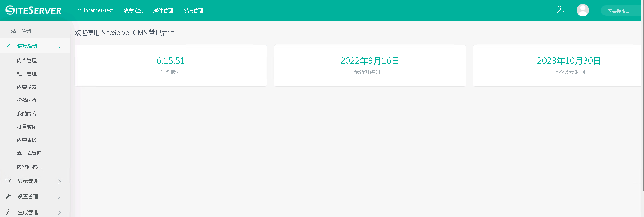Open 内容回收站 in the sidebar
Image resolution: width=644 pixels, height=217 pixels.
click(x=29, y=167)
